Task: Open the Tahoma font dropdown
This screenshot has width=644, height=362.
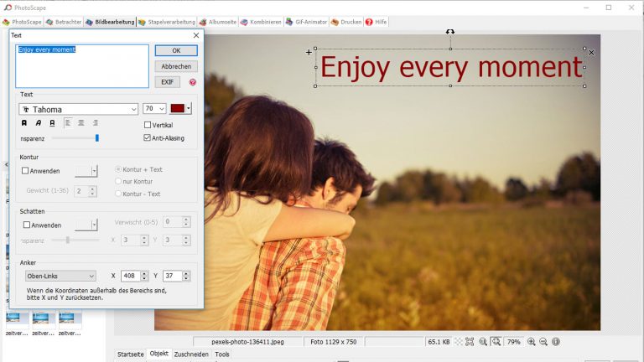Action: pos(133,109)
